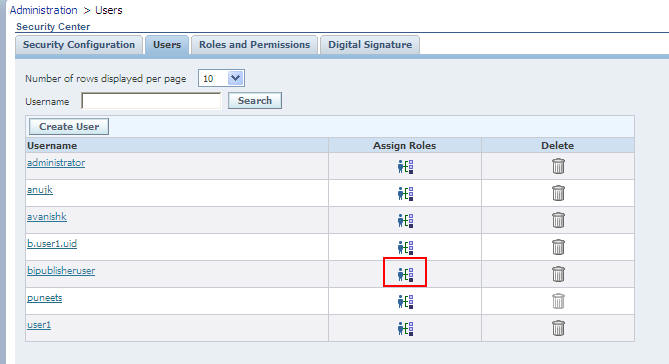Open Assign Roles for administrator
669x364 pixels.
coord(405,166)
